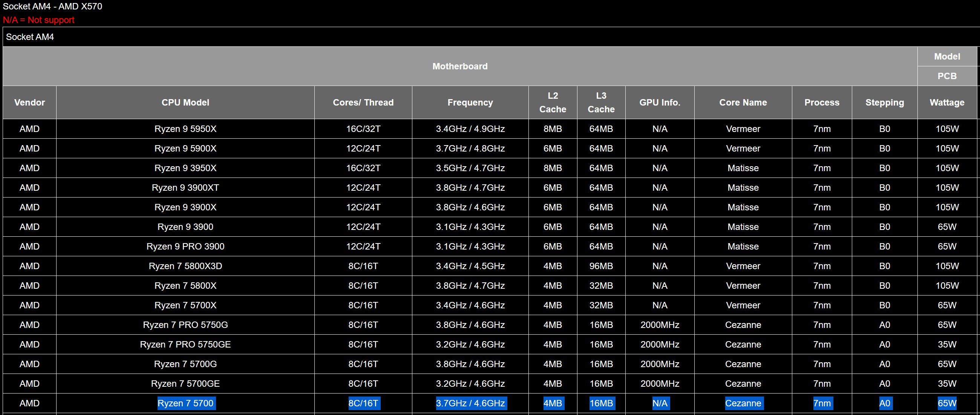Select the Ryzen 9 3900 cell
Screen dimensions: 980x415
pos(185,227)
